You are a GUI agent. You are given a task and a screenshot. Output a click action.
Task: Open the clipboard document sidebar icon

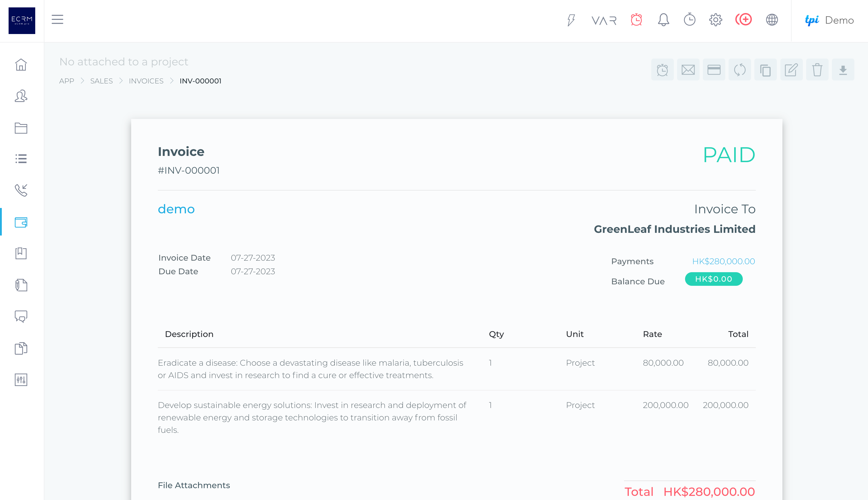pyautogui.click(x=21, y=285)
